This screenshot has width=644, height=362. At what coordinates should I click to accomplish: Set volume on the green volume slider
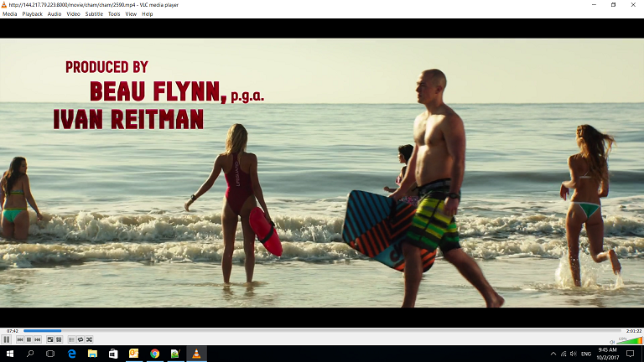click(629, 340)
